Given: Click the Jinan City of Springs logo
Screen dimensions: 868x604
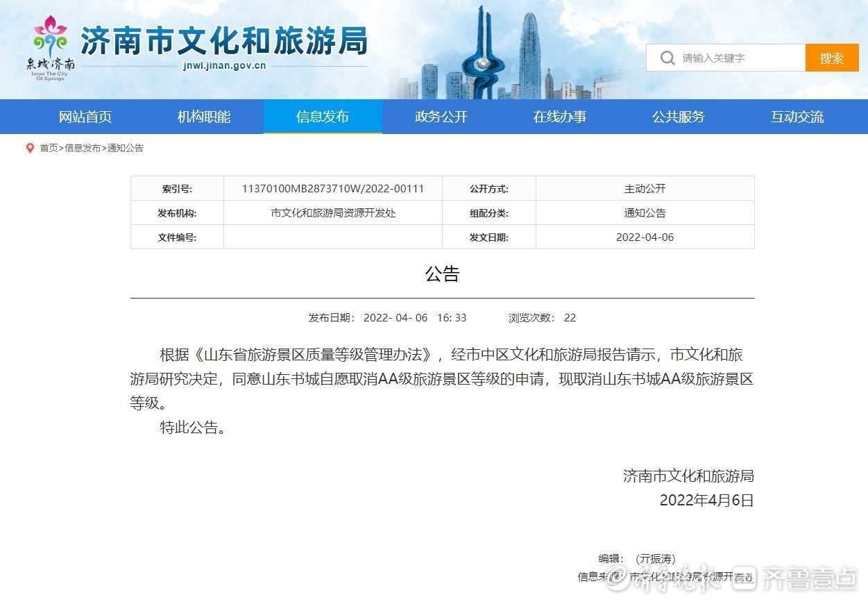Looking at the screenshot, I should [51, 49].
